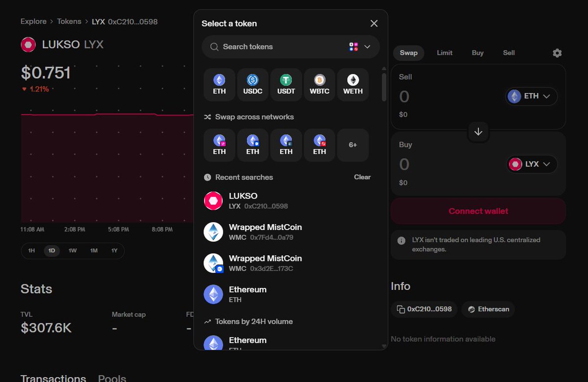Viewport: 588px width, 382px height.
Task: Open the Transactions tab
Action: pyautogui.click(x=53, y=378)
